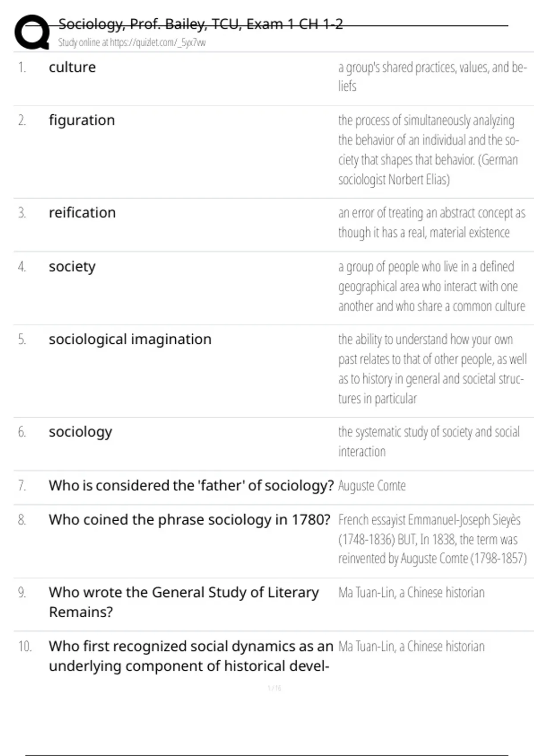Select the question about coining sociology in 1780
534x756 pixels.
tap(190, 519)
